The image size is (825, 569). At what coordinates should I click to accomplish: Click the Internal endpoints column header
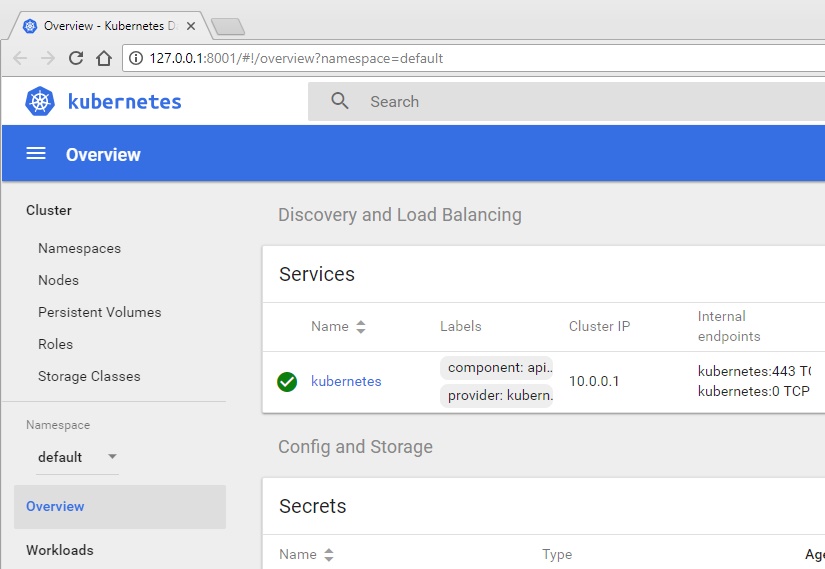[729, 326]
